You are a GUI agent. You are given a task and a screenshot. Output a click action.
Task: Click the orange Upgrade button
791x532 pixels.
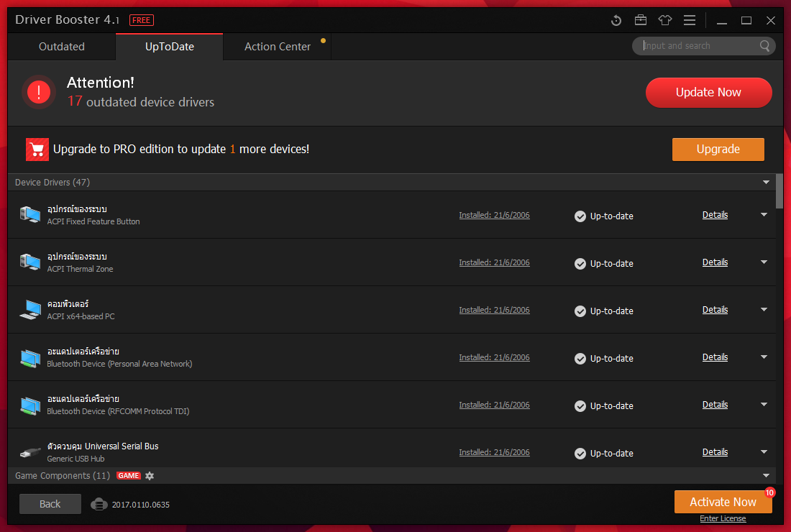(x=718, y=150)
